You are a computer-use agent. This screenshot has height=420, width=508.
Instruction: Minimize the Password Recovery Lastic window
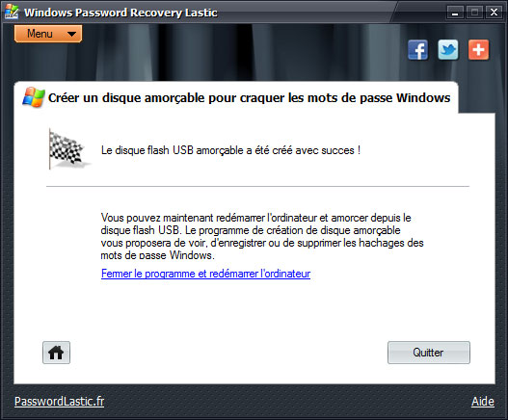coord(455,13)
